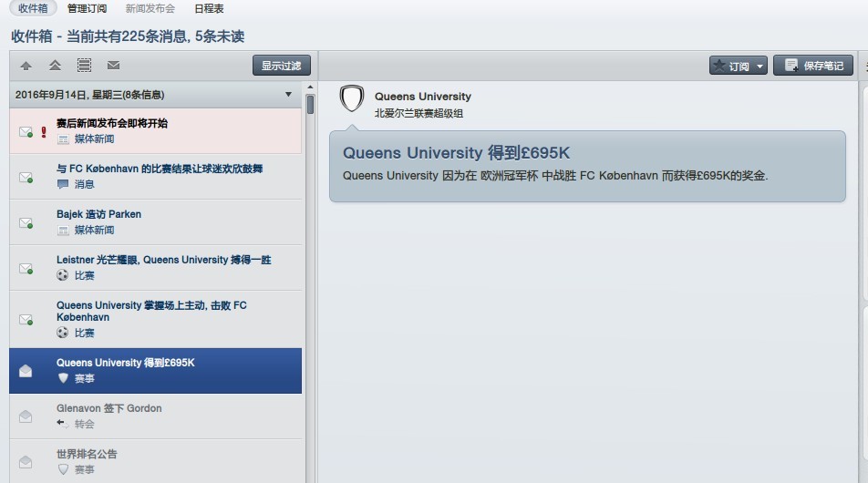Click media news icon under 赛后新闻发布会
This screenshot has height=483, width=868.
[x=63, y=139]
